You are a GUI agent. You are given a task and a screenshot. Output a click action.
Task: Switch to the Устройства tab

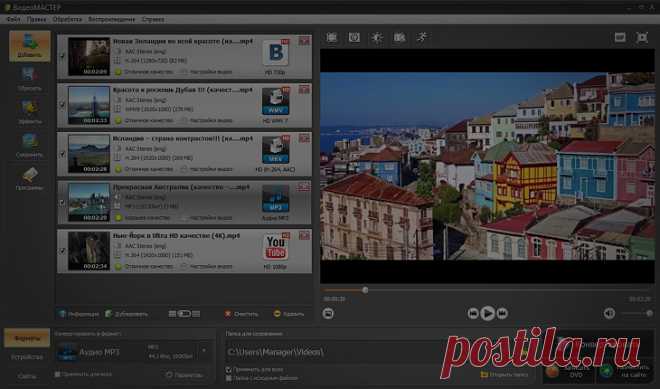[x=27, y=357]
